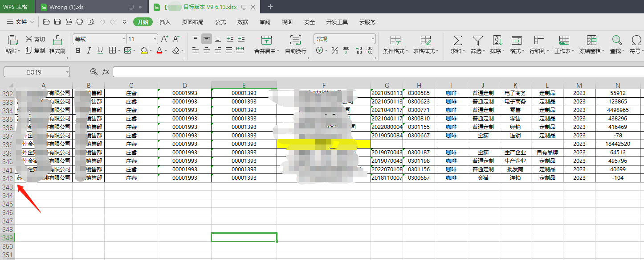The width and height of the screenshot is (644, 260).
Task: Switch to 视图 ribbon tab
Action: click(287, 22)
